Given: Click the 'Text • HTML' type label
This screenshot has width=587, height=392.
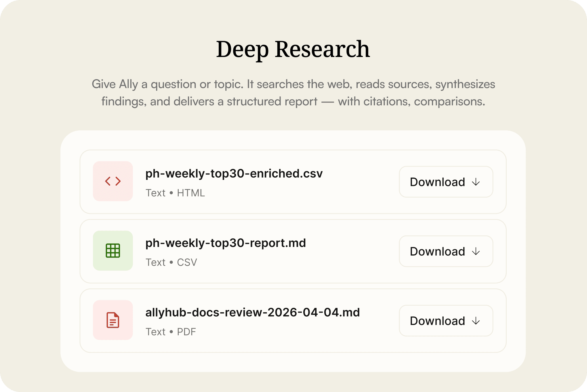Looking at the screenshot, I should tap(175, 193).
